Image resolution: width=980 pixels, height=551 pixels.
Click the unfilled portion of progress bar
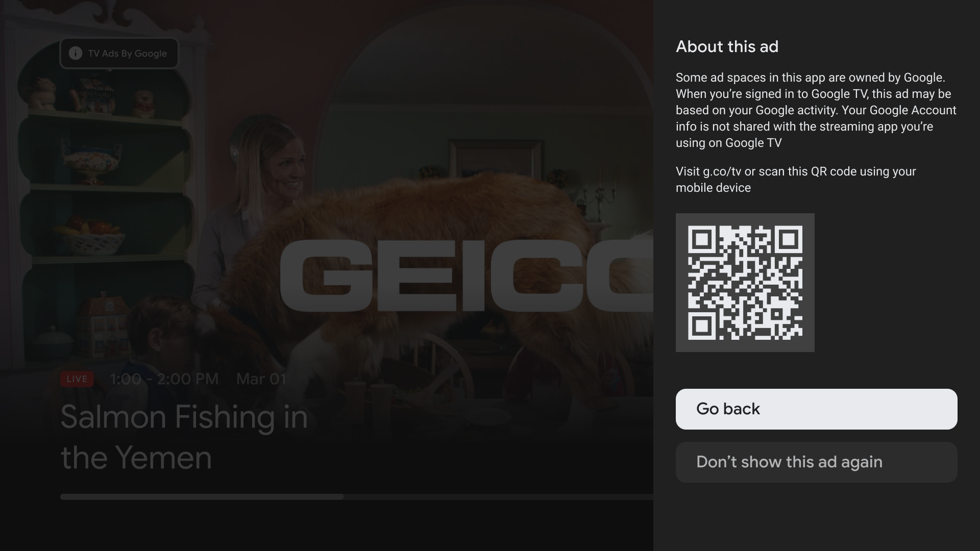click(499, 496)
